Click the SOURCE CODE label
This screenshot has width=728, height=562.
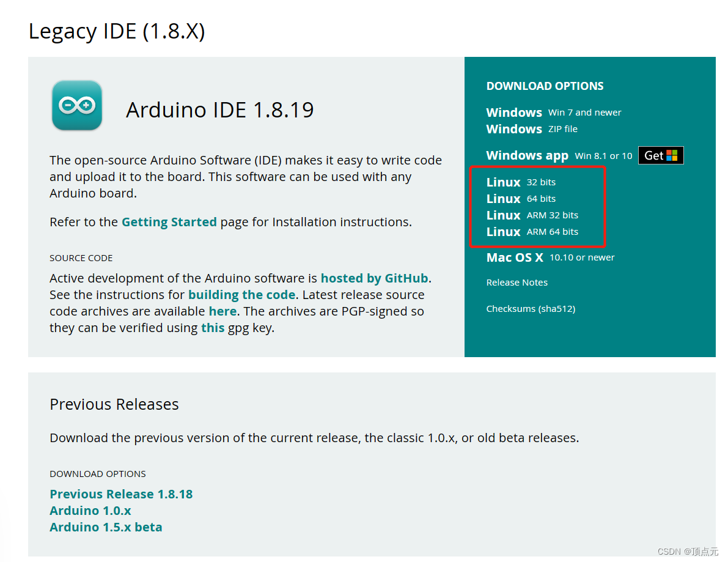tap(81, 258)
